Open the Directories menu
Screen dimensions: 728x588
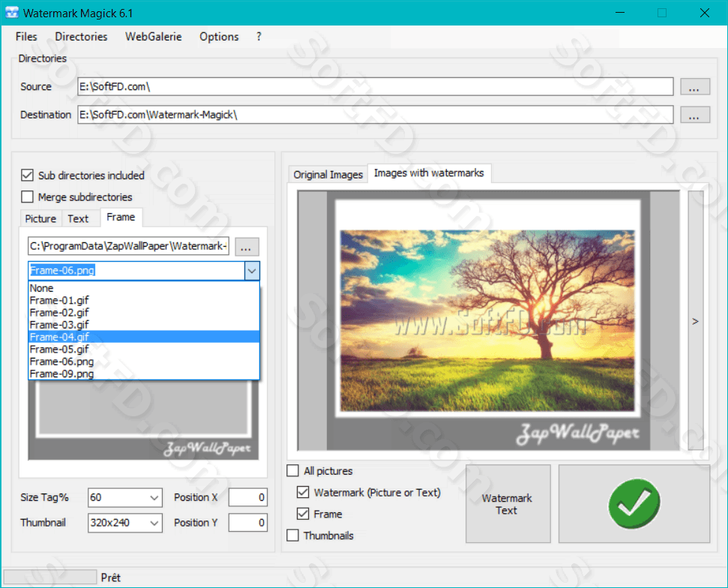(x=81, y=37)
